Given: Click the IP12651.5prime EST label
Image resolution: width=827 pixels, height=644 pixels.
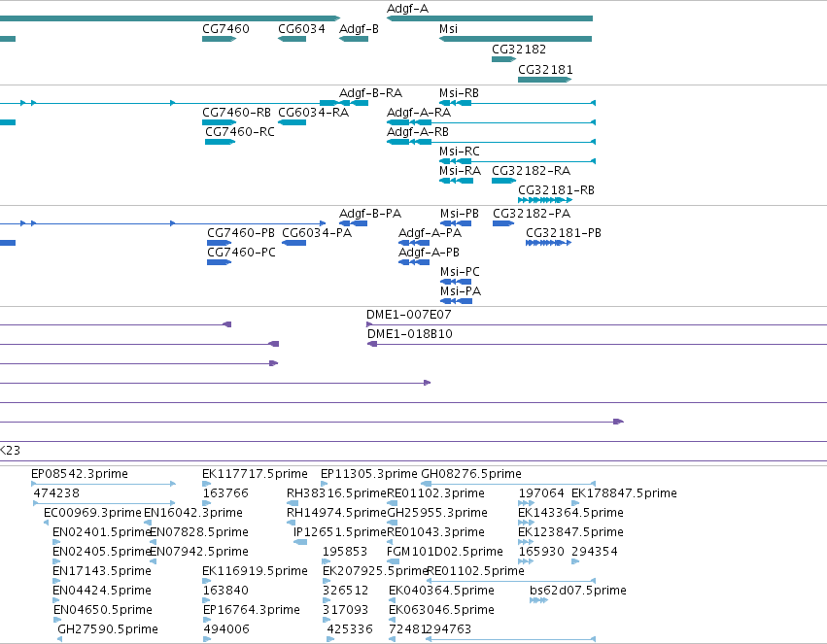Looking at the screenshot, I should [x=340, y=532].
